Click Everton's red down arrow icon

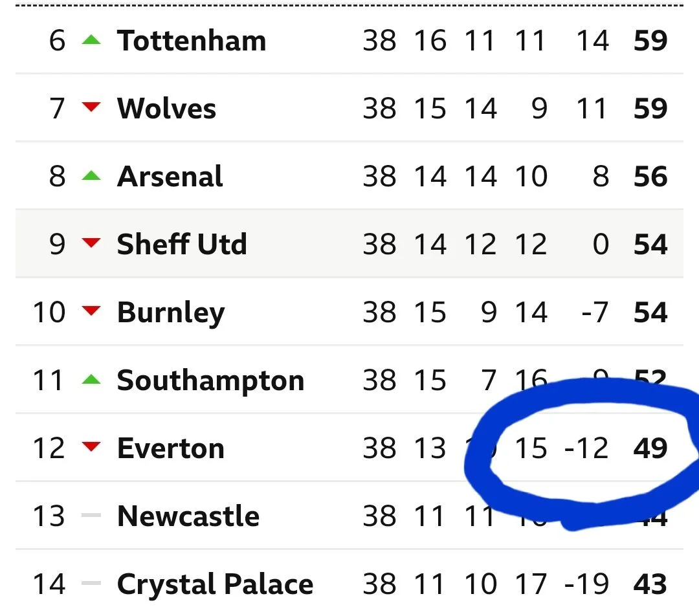pyautogui.click(x=92, y=447)
